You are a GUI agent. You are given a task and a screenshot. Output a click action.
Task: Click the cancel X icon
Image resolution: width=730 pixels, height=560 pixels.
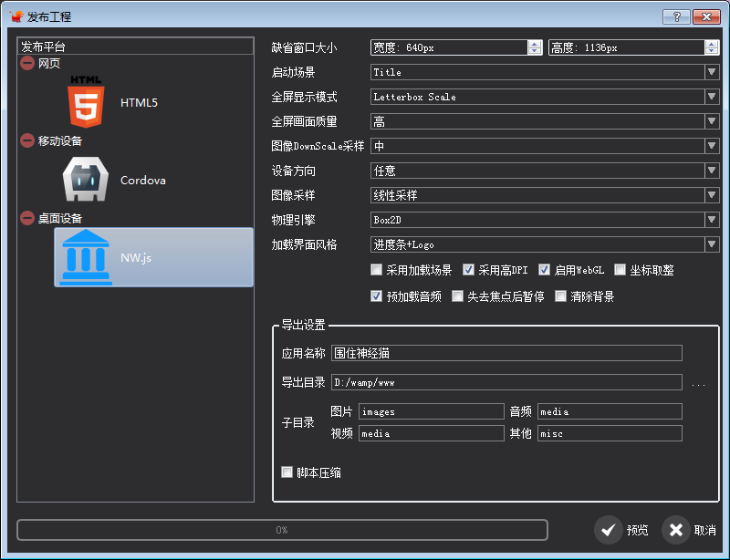click(x=675, y=530)
